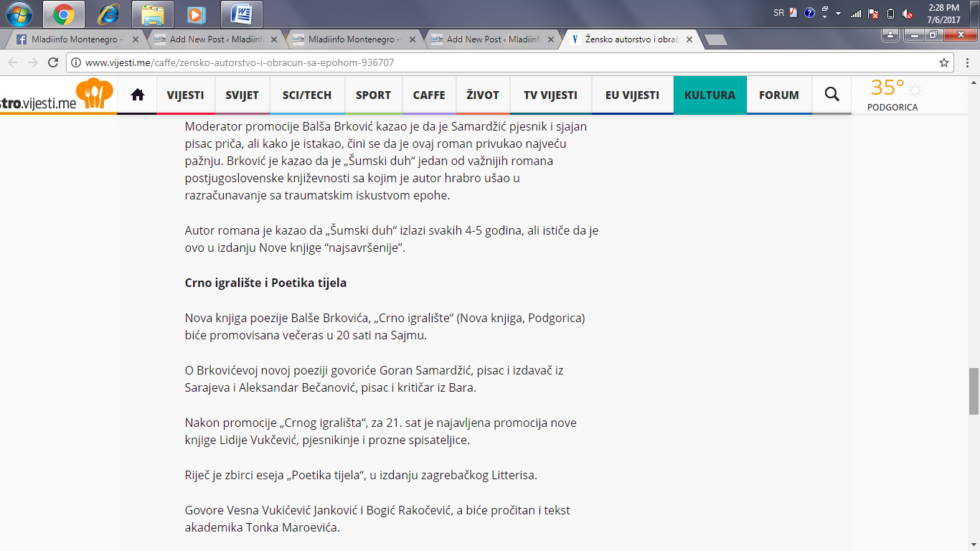Click the home icon in site navigation
The width and height of the screenshot is (980, 551).
click(x=138, y=95)
